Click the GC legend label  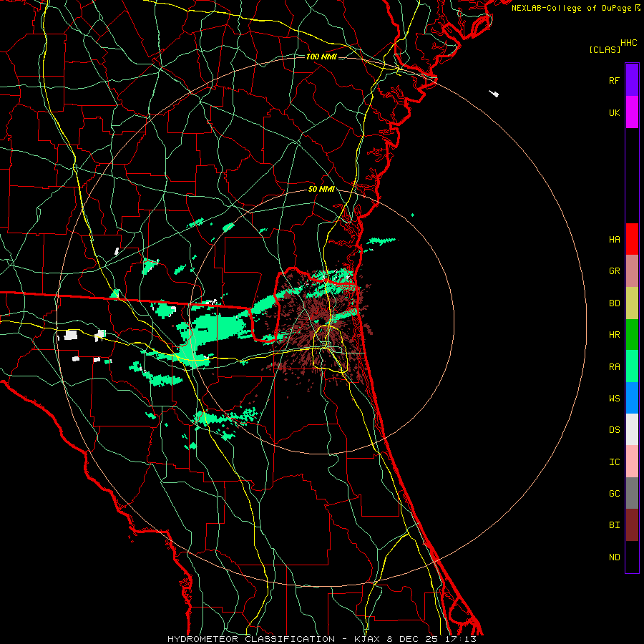click(614, 494)
